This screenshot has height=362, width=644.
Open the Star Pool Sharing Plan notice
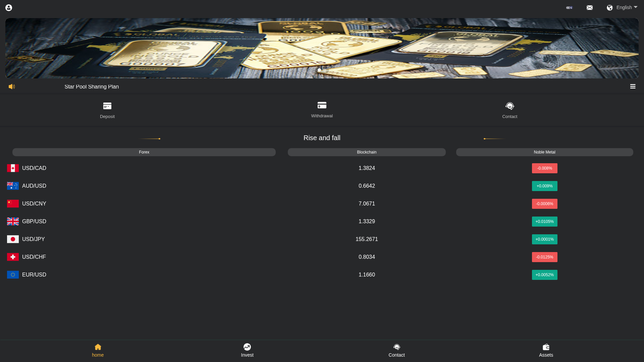coord(92,86)
